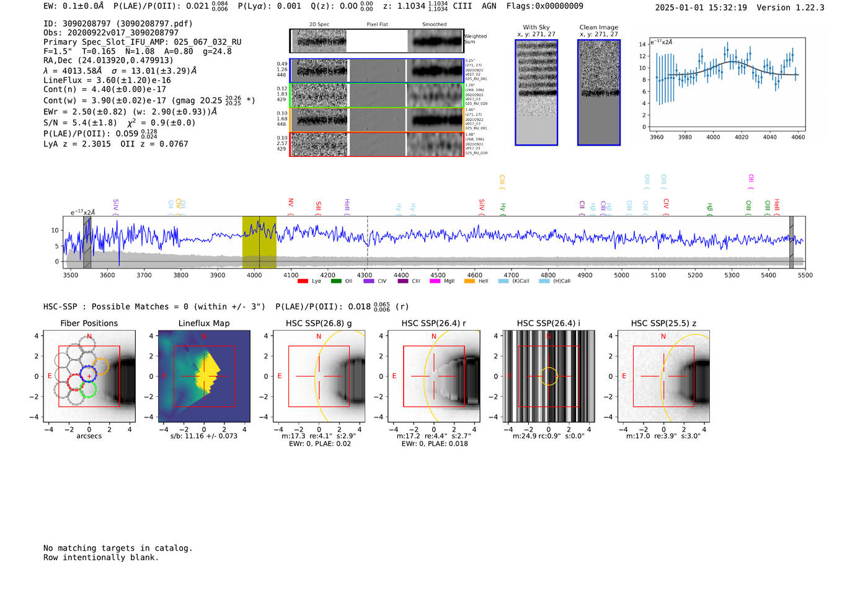868x591 pixels.
Task: Select the red-bordered 2D spectrum fiber row
Action: tap(377, 144)
